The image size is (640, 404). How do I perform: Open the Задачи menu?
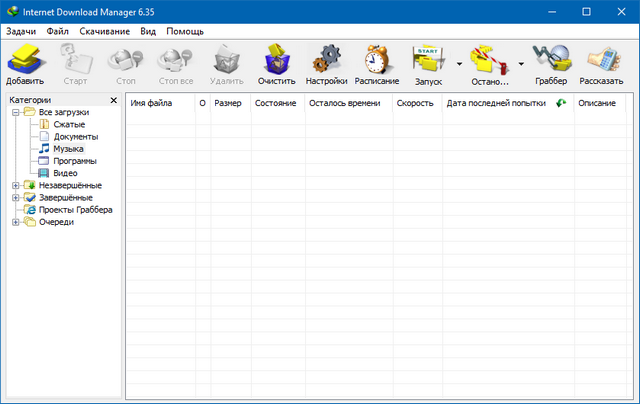tap(20, 32)
